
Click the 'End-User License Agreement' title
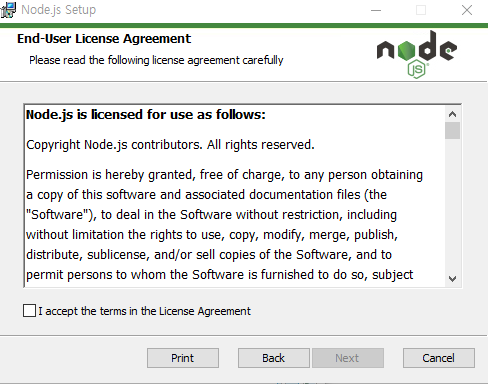[x=104, y=39]
